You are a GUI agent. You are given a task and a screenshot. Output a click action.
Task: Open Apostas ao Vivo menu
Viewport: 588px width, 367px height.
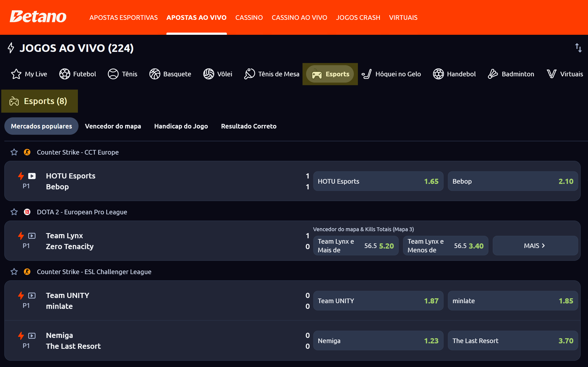(x=196, y=18)
